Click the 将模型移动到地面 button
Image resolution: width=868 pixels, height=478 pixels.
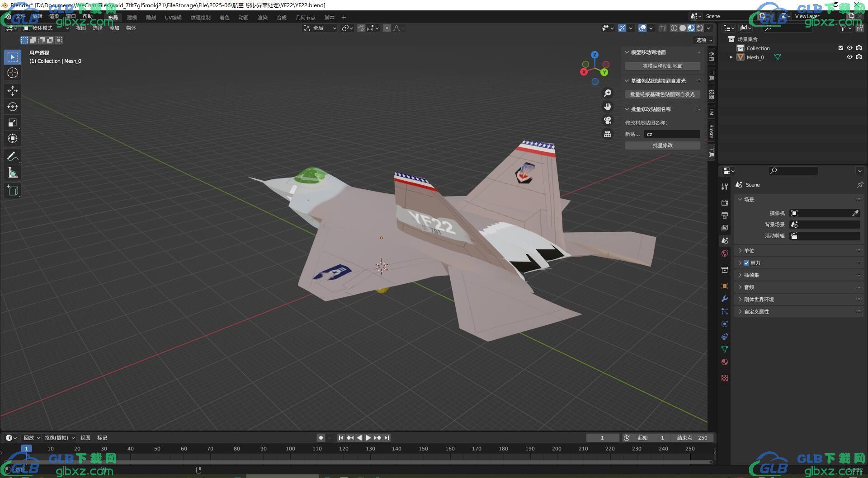[x=662, y=66]
